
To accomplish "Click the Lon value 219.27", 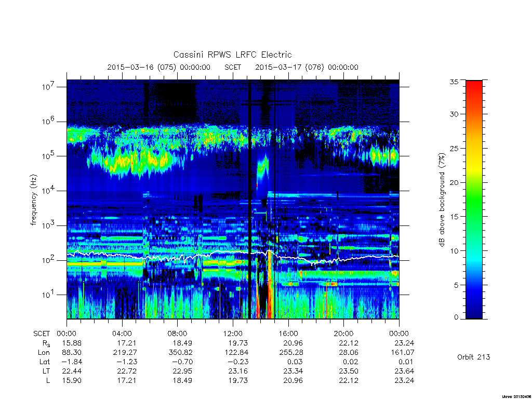I will tap(125, 353).
